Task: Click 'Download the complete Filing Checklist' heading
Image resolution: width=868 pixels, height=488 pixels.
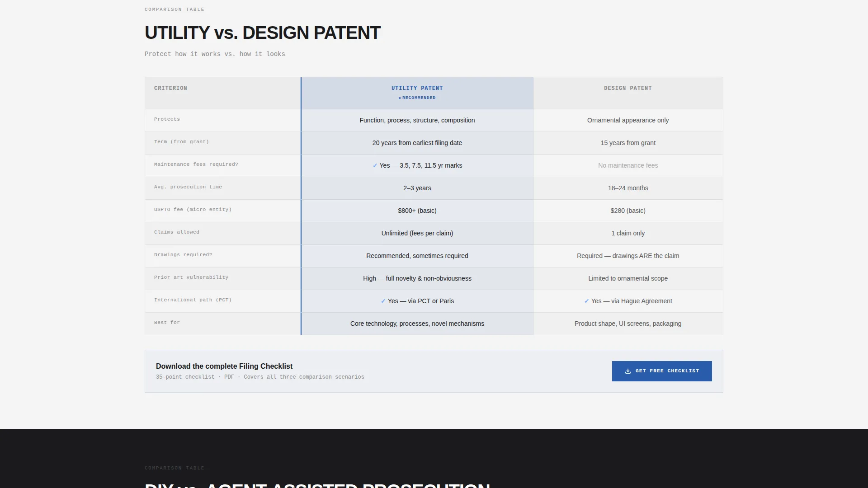Action: (224, 366)
